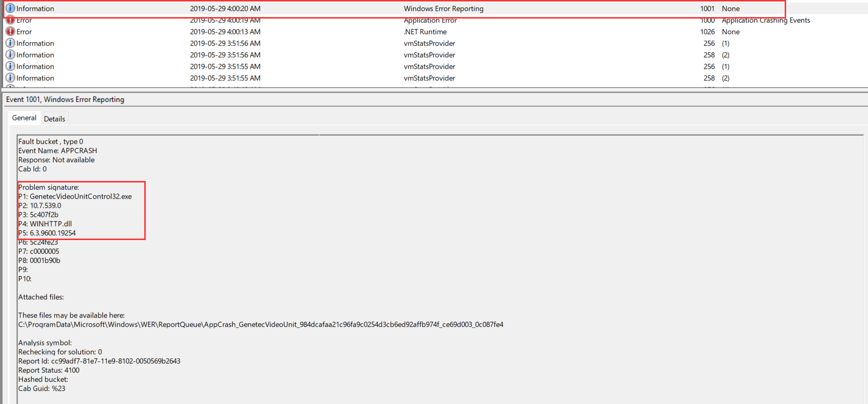Click the Report Id cc99adf7 line
Screen dimensions: 868x404
click(99, 361)
